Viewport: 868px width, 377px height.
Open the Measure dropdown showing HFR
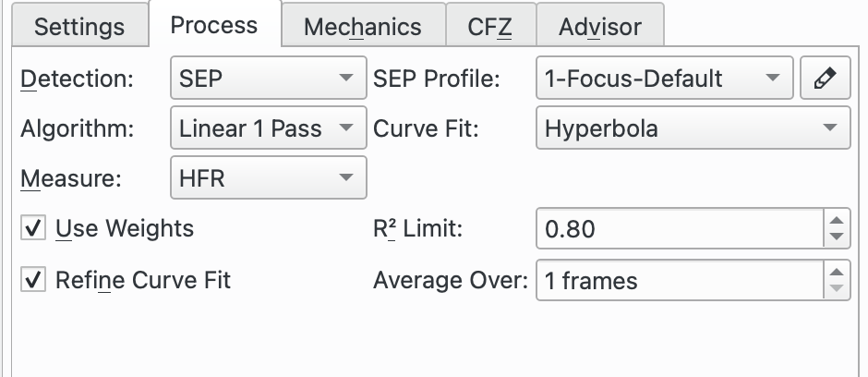[x=269, y=177]
